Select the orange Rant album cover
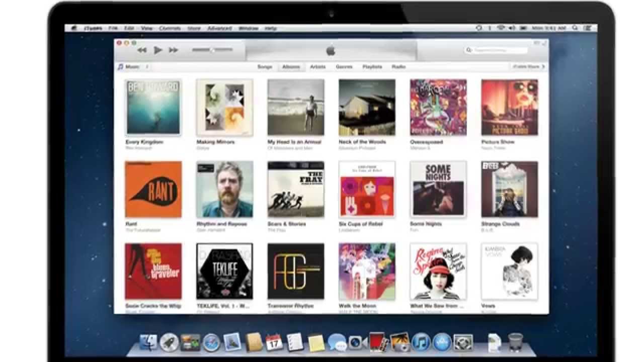 (x=153, y=189)
